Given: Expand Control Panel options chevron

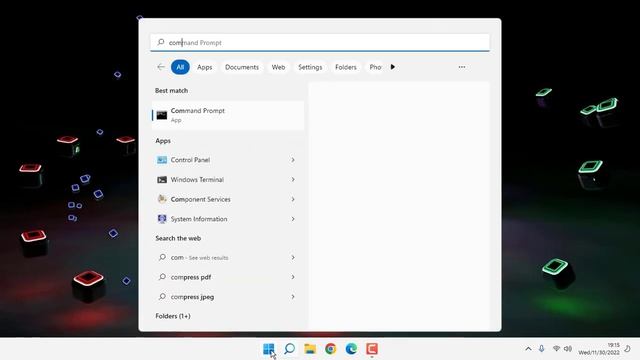Looking at the screenshot, I should tap(293, 160).
